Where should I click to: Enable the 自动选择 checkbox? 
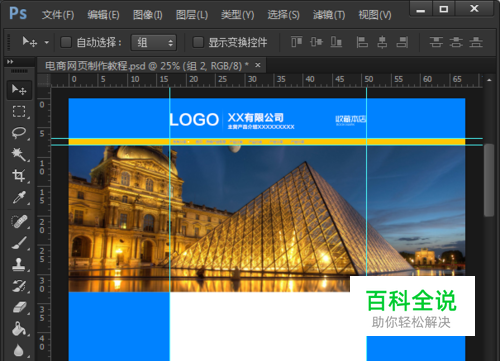66,42
